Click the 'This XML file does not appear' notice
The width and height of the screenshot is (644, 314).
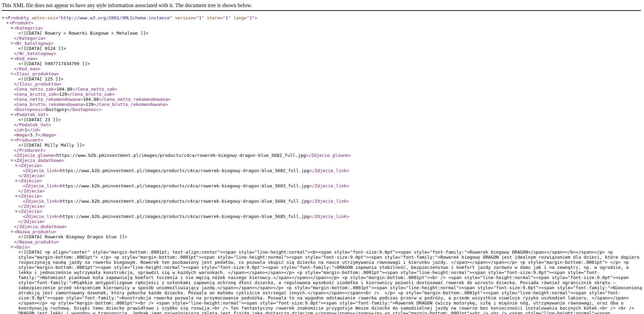point(127,5)
